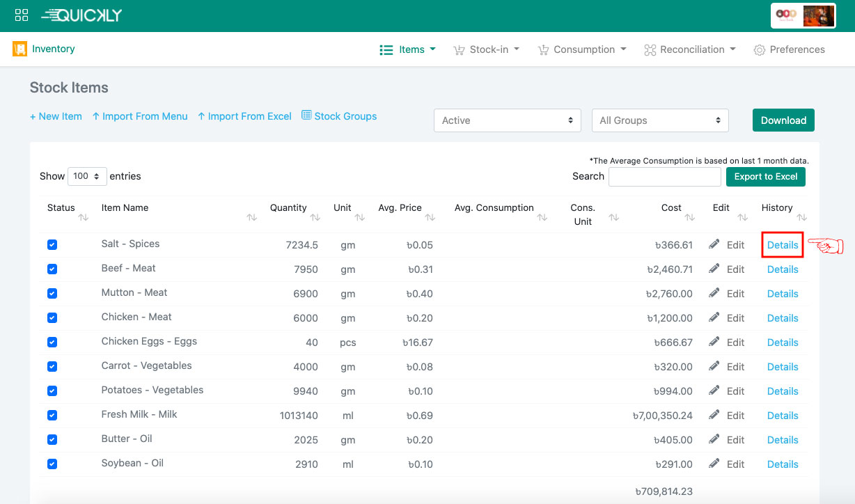Click the user profile thumbnail in header
This screenshot has width=855, height=504.
[x=818, y=16]
